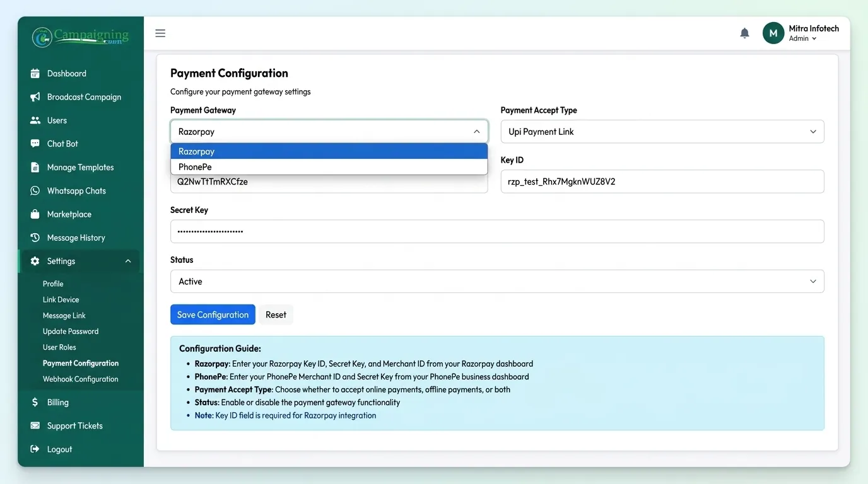Click the Message History clock icon

pyautogui.click(x=35, y=238)
